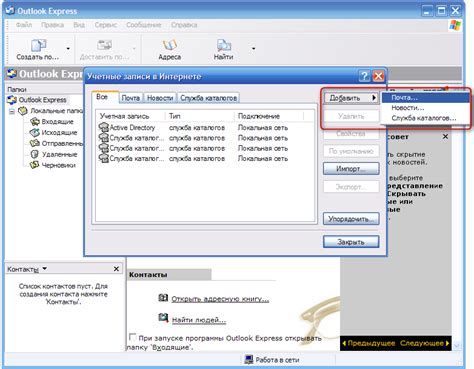This screenshot has width=474, height=369.
Task: Open the dropdown arrow next to Найти
Action: [x=254, y=49]
